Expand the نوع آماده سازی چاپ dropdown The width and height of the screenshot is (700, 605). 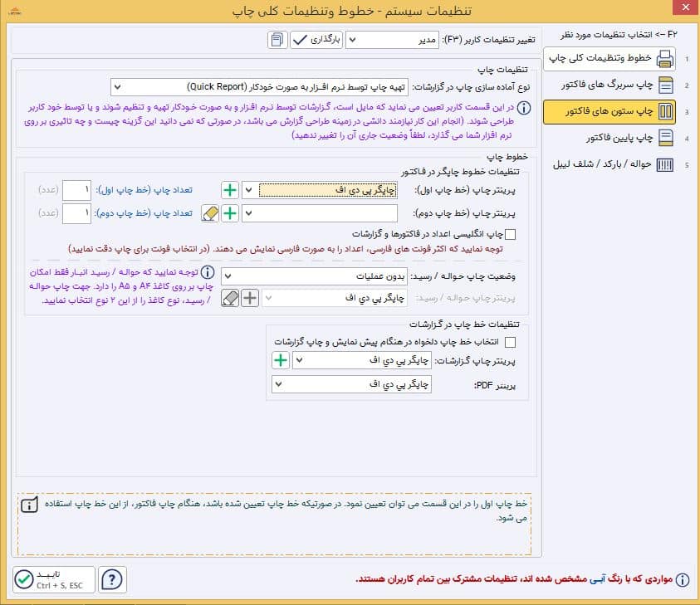click(x=259, y=86)
